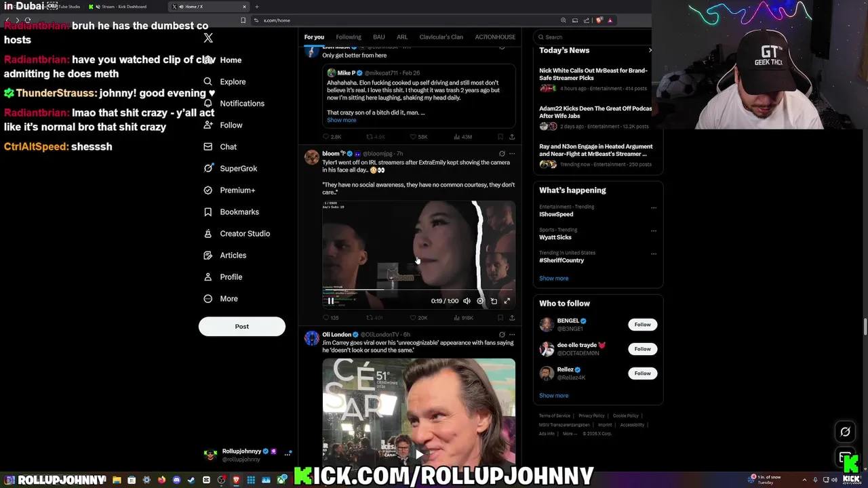868x488 pixels.
Task: Open Privacy Policy footer link
Action: 591,416
